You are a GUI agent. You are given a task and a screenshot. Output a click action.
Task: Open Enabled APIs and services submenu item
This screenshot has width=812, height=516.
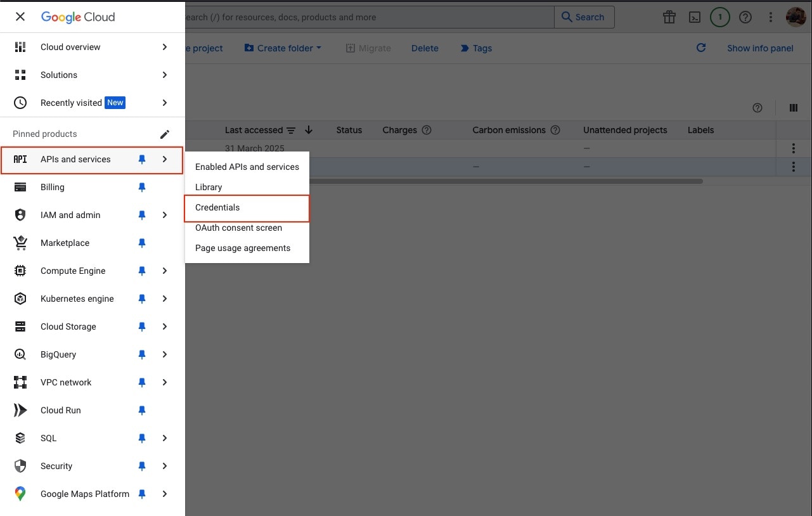(x=247, y=167)
